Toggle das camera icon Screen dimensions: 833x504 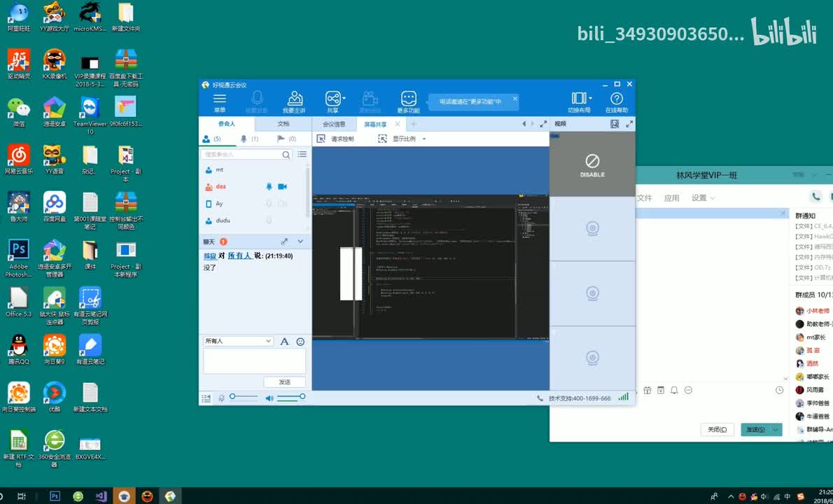point(282,186)
